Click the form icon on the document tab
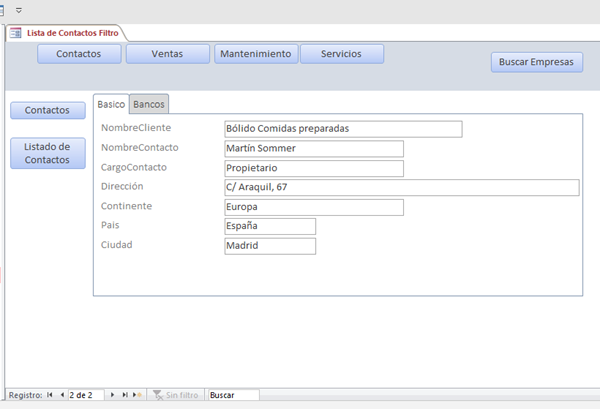Image resolution: width=600 pixels, height=409 pixels. [15, 33]
